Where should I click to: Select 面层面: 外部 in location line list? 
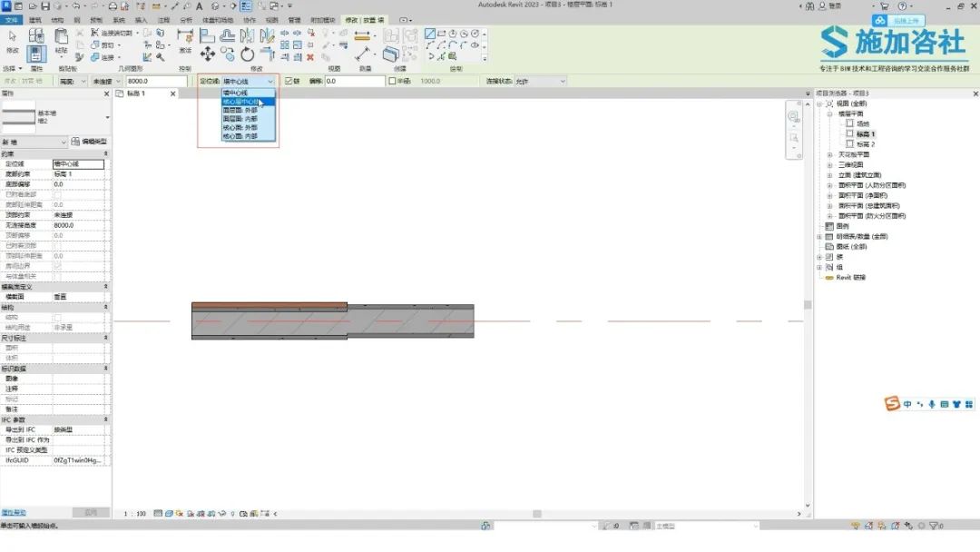[x=248, y=110]
